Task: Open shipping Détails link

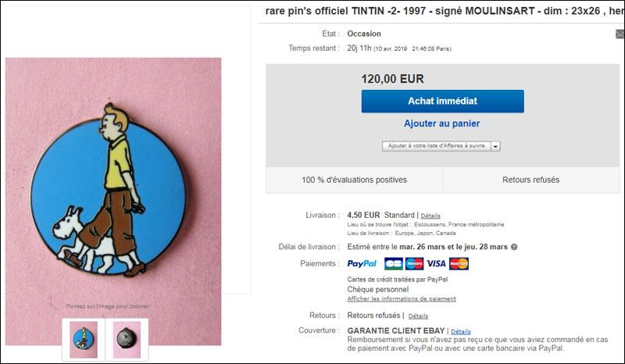Action: pyautogui.click(x=430, y=216)
